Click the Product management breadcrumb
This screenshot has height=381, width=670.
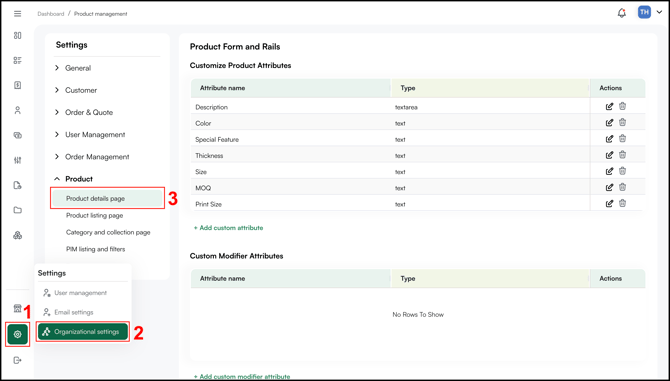pyautogui.click(x=100, y=14)
